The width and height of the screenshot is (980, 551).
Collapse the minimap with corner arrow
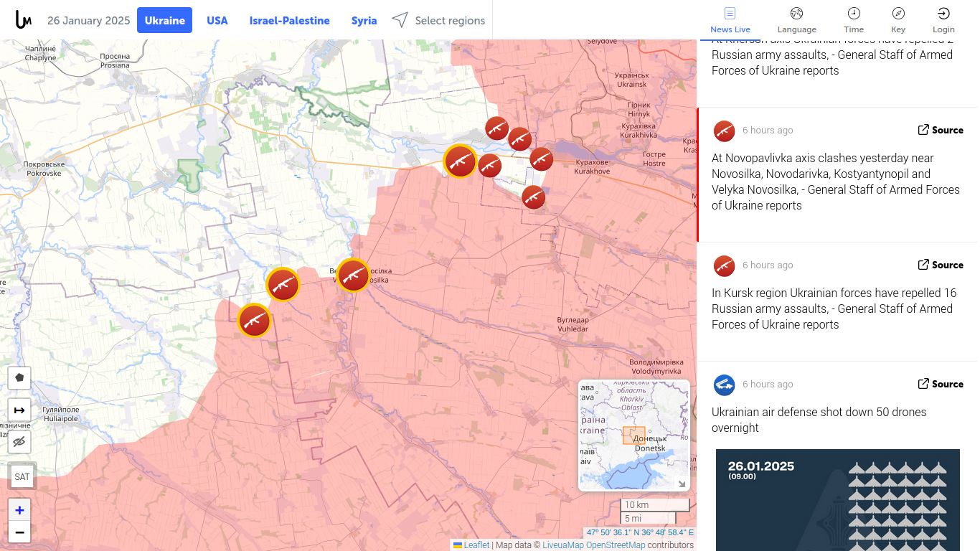[681, 484]
